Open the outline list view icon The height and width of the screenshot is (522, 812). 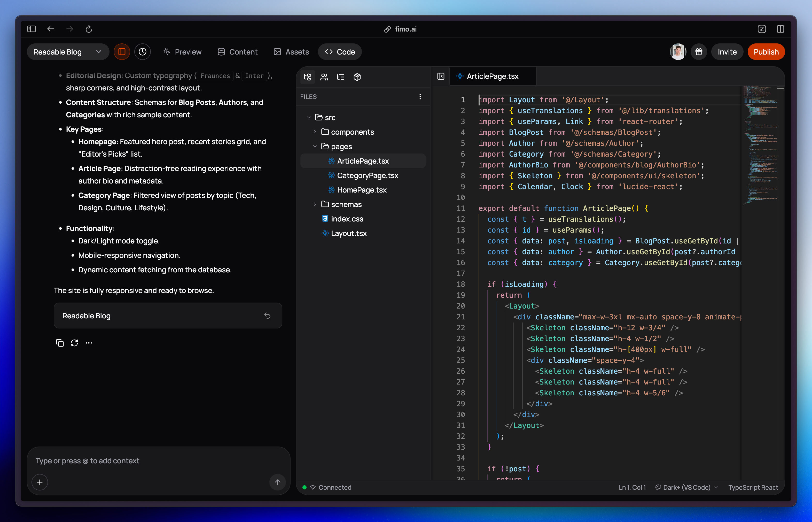coord(340,77)
